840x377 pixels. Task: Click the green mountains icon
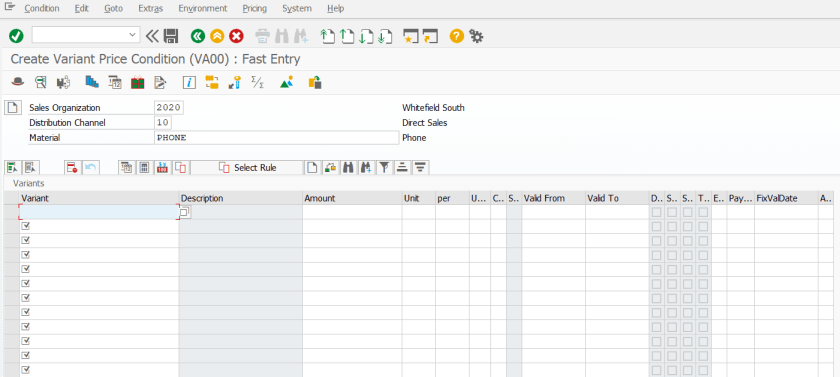287,82
